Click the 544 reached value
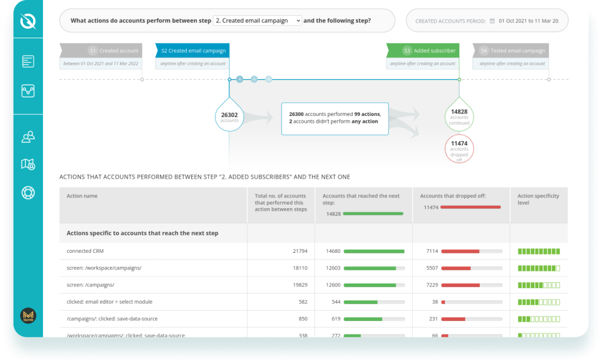The width and height of the screenshot is (602, 364). pyautogui.click(x=336, y=302)
